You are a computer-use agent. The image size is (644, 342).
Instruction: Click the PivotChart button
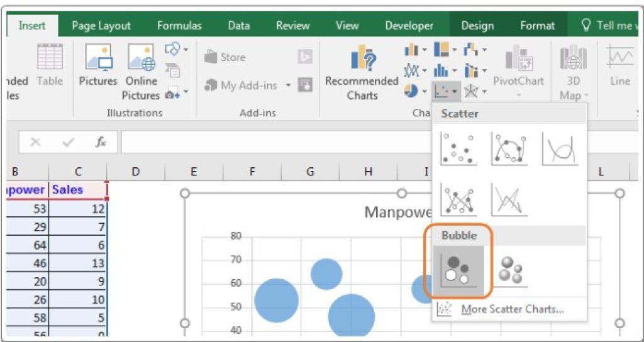pos(519,72)
